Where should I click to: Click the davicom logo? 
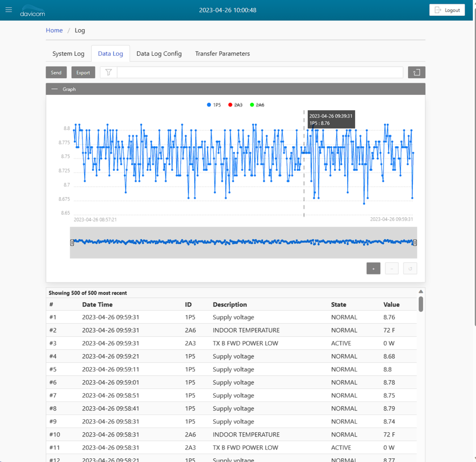(33, 11)
